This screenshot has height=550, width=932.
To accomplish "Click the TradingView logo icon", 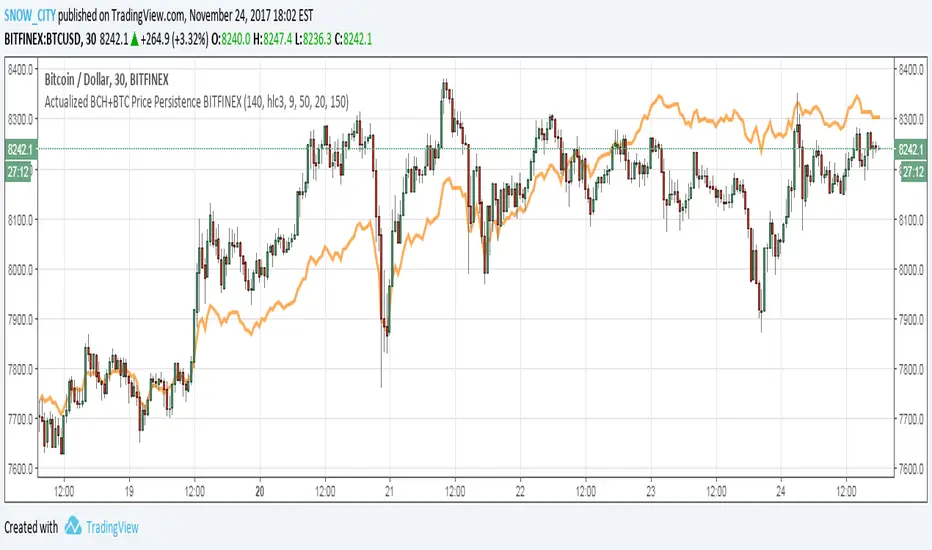I will [73, 526].
